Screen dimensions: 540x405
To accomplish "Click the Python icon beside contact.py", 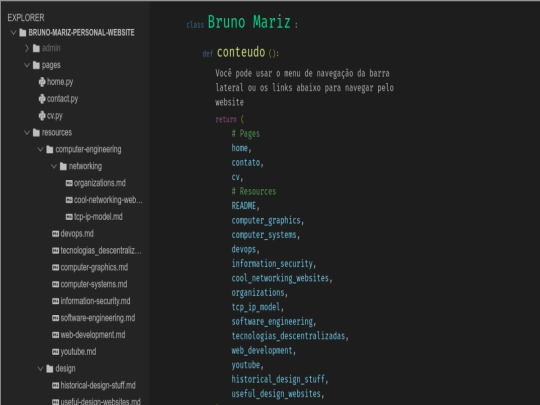I will tap(42, 99).
